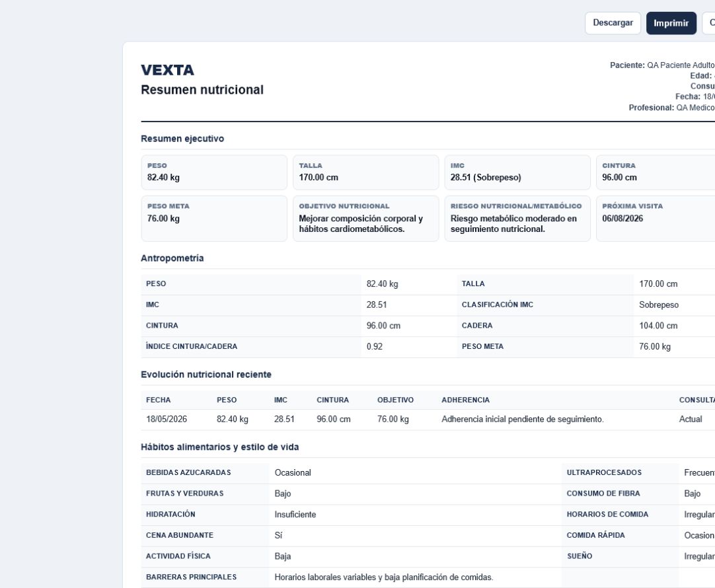715x588 pixels.
Task: Click the 'HORARIOS DE COMIDA' label
Action: click(x=607, y=514)
